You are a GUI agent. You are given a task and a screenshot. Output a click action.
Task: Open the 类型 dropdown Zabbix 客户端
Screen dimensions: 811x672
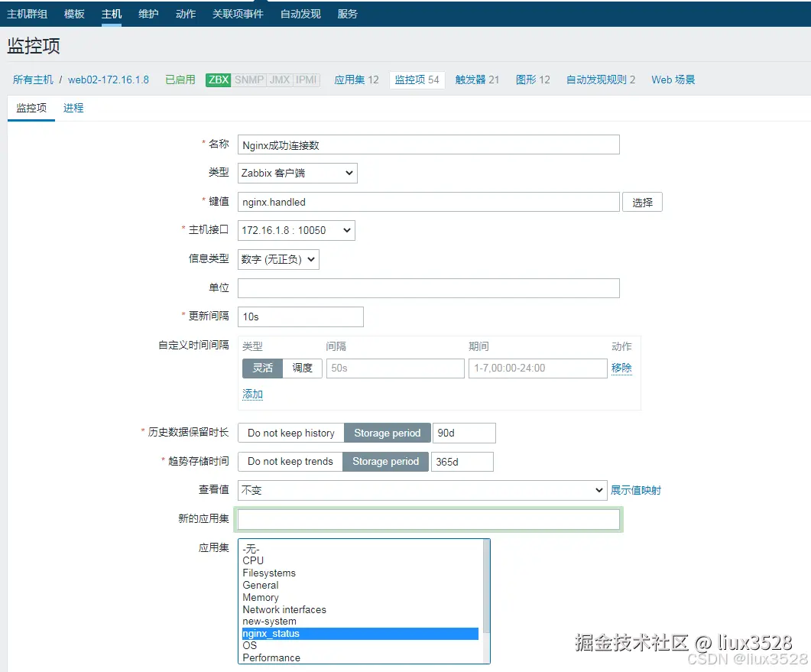coord(297,174)
